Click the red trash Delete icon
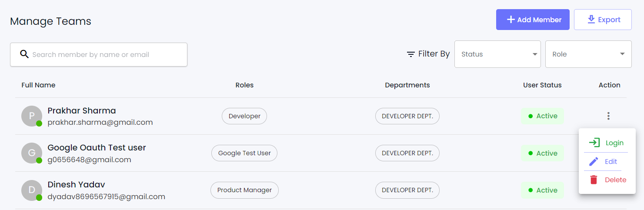This screenshot has width=644, height=210. [594, 180]
